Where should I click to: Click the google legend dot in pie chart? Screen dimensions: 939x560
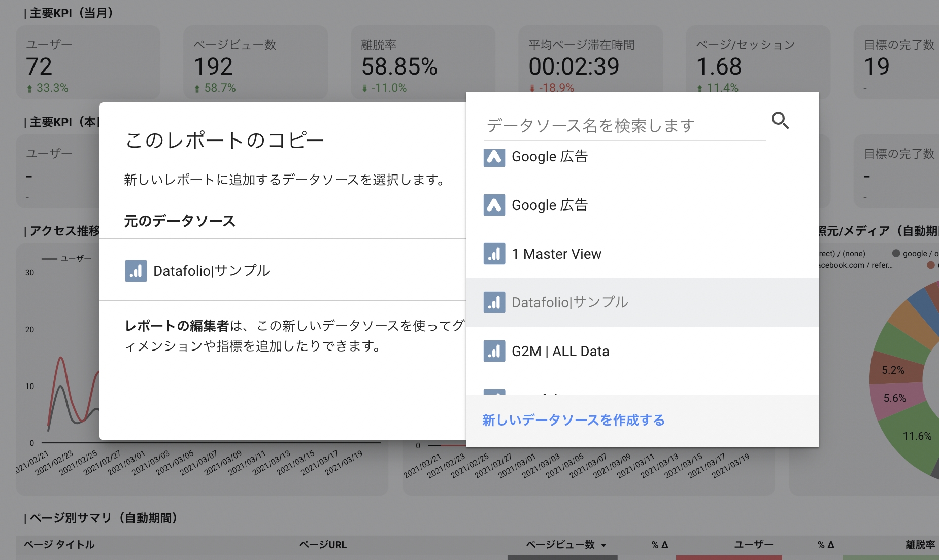[x=896, y=253]
